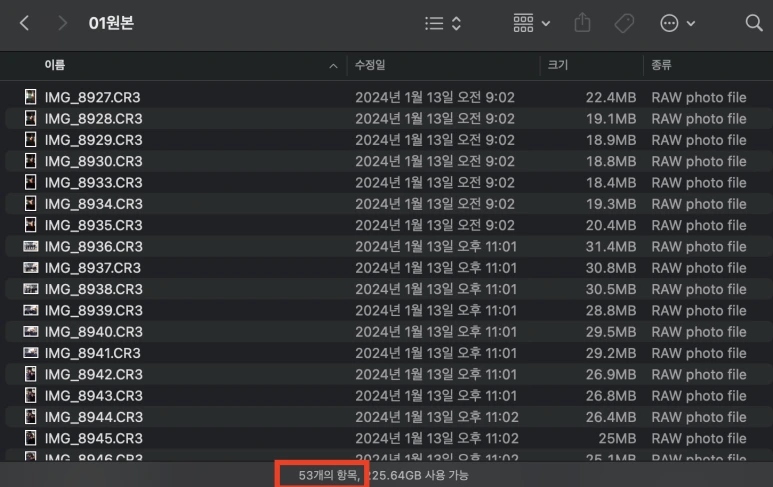The image size is (773, 487).
Task: Select file IMG_8930.CR3
Action: point(94,161)
